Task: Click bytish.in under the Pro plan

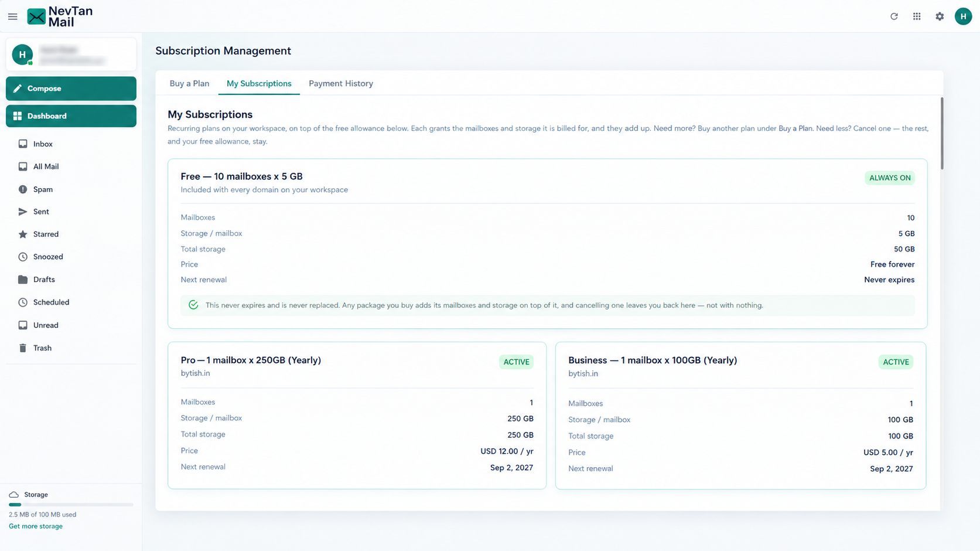Action: pyautogui.click(x=195, y=373)
